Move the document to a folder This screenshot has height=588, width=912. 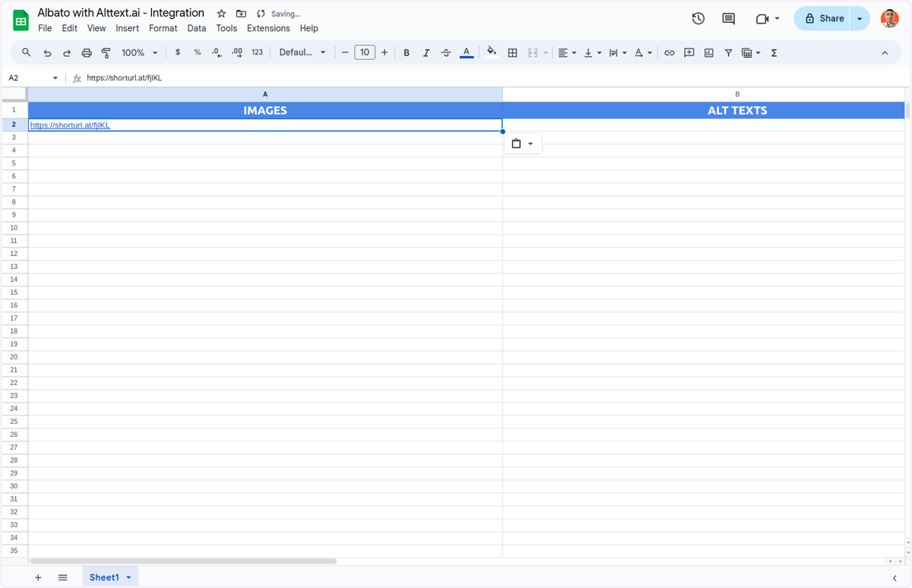(x=241, y=14)
